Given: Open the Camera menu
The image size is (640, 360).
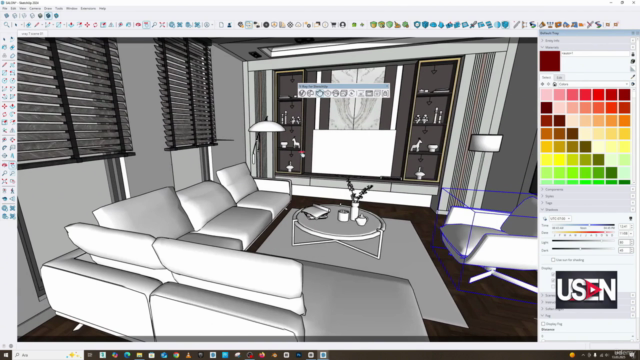Looking at the screenshot, I should [35, 8].
